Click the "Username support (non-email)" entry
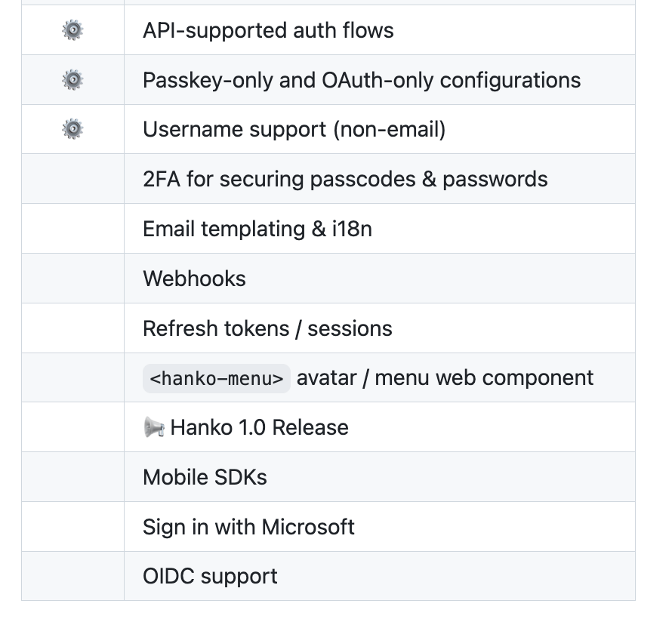Viewport: 672px width, 622px height. [294, 130]
